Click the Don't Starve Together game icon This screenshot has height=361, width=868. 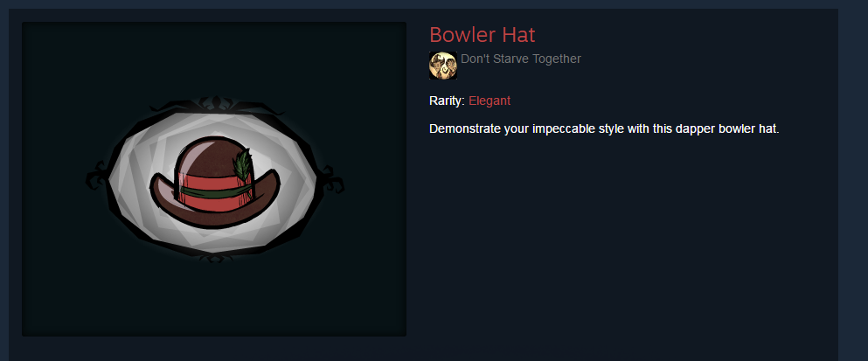tap(443, 66)
